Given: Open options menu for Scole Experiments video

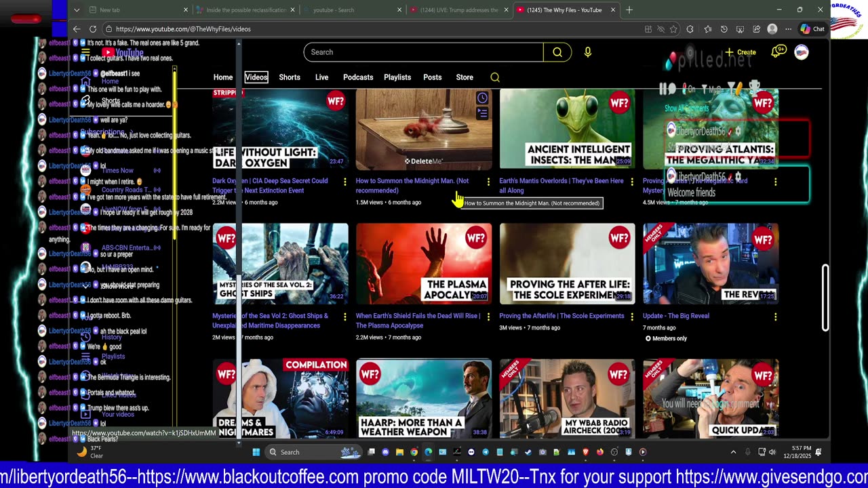Looking at the screenshot, I should [x=632, y=317].
